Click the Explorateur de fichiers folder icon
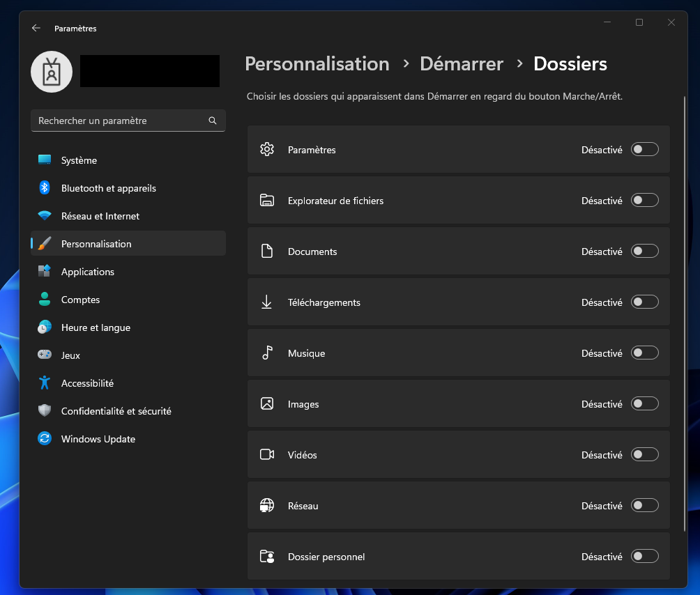The height and width of the screenshot is (595, 700). coord(266,200)
